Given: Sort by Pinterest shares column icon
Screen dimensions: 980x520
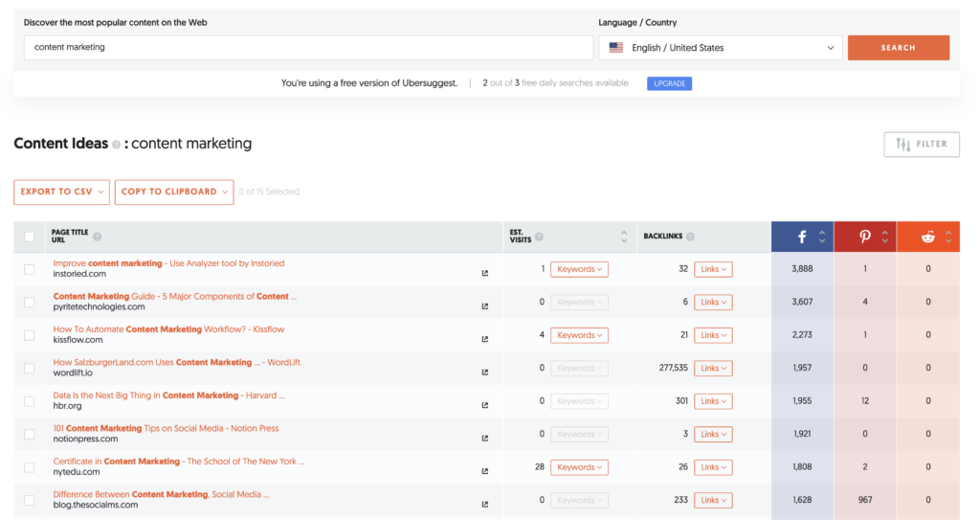Looking at the screenshot, I should [x=885, y=237].
